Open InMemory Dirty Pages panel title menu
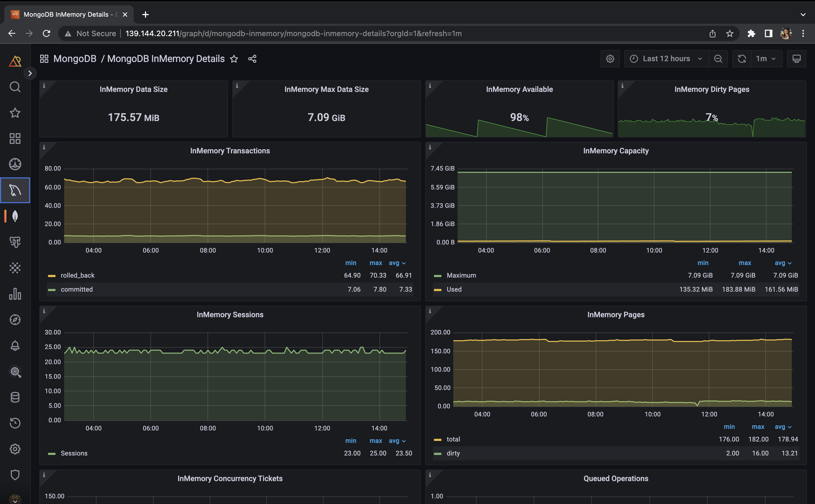The image size is (815, 504). (x=712, y=89)
